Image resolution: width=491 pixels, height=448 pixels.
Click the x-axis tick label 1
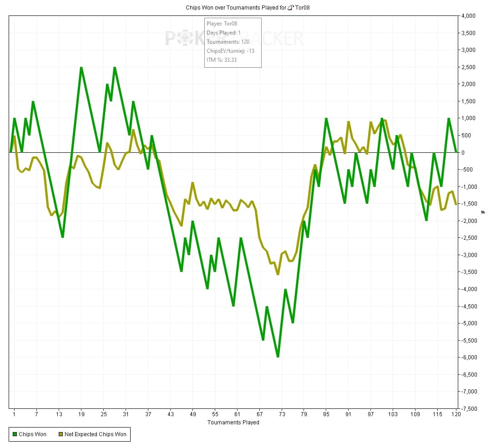pos(14,414)
